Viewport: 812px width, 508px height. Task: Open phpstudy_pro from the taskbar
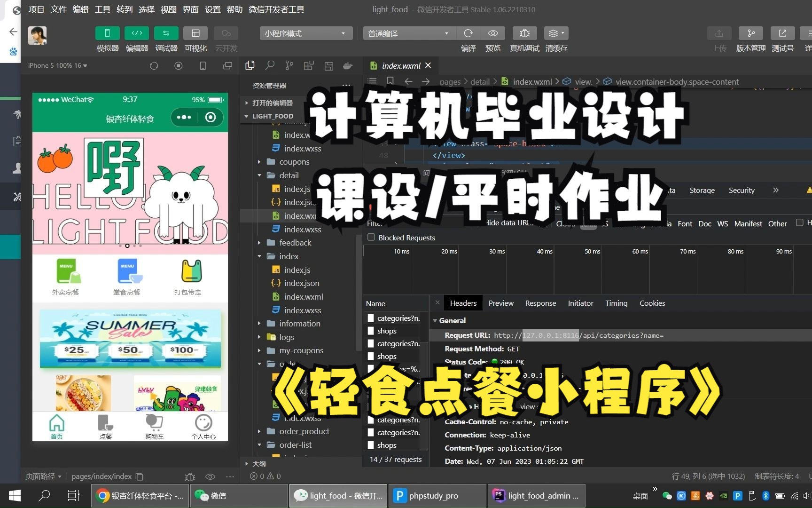(x=438, y=496)
